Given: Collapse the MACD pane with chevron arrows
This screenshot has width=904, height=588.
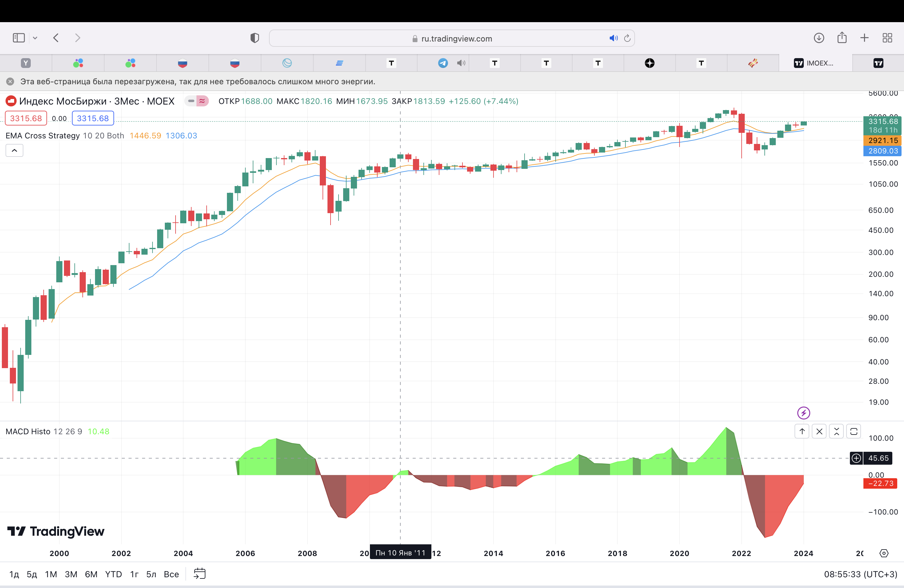Looking at the screenshot, I should click(x=836, y=431).
